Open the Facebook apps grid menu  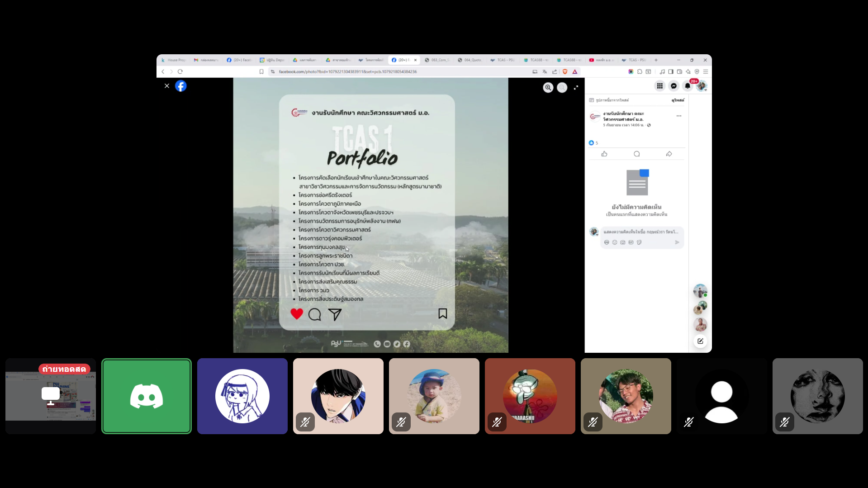tap(659, 86)
